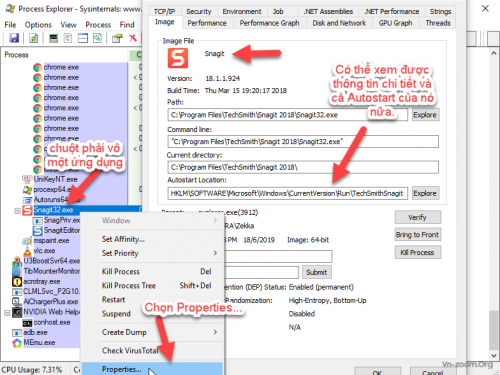Click the DLL/handle view toolbar icon
Viewport: 500px width, 375px height.
point(97,38)
